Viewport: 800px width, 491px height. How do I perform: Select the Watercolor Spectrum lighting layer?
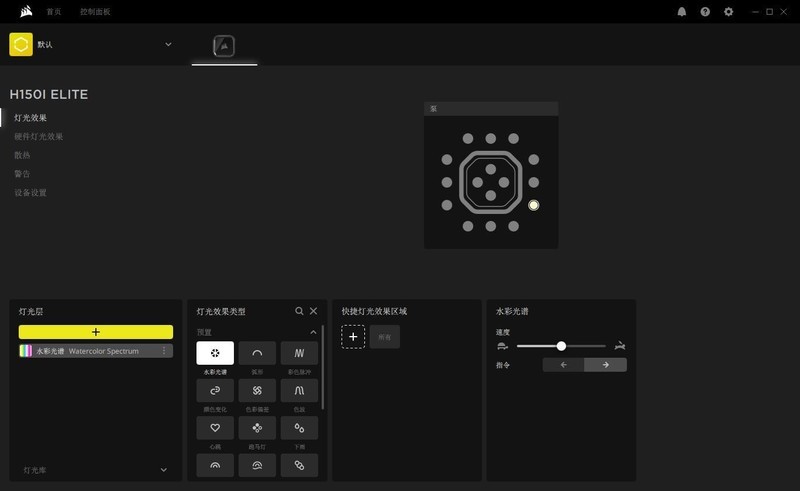[96, 351]
